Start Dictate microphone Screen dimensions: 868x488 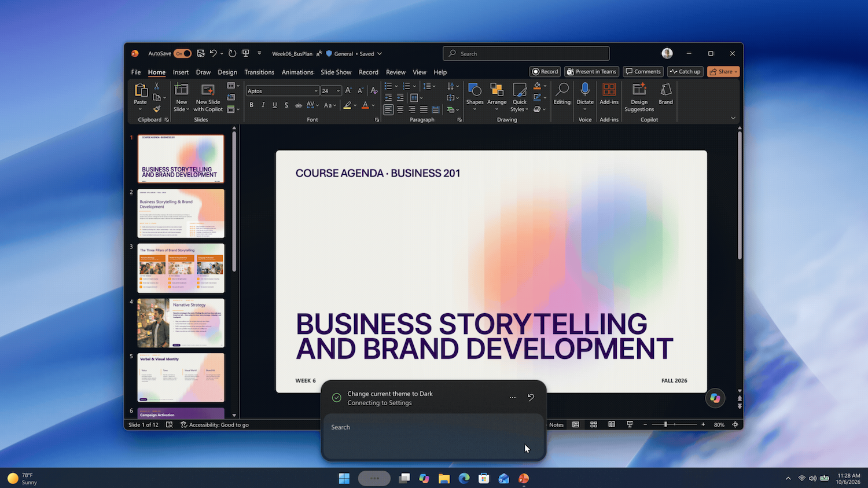(x=585, y=97)
